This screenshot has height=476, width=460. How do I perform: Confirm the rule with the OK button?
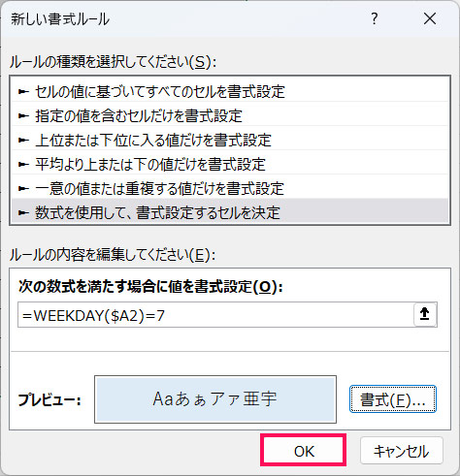pos(304,451)
